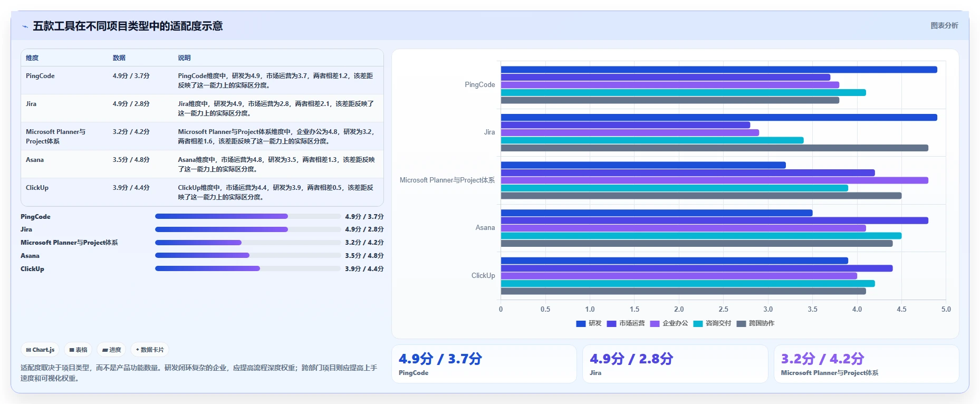
Task: Click the Asana label on the chart axis
Action: [x=485, y=228]
